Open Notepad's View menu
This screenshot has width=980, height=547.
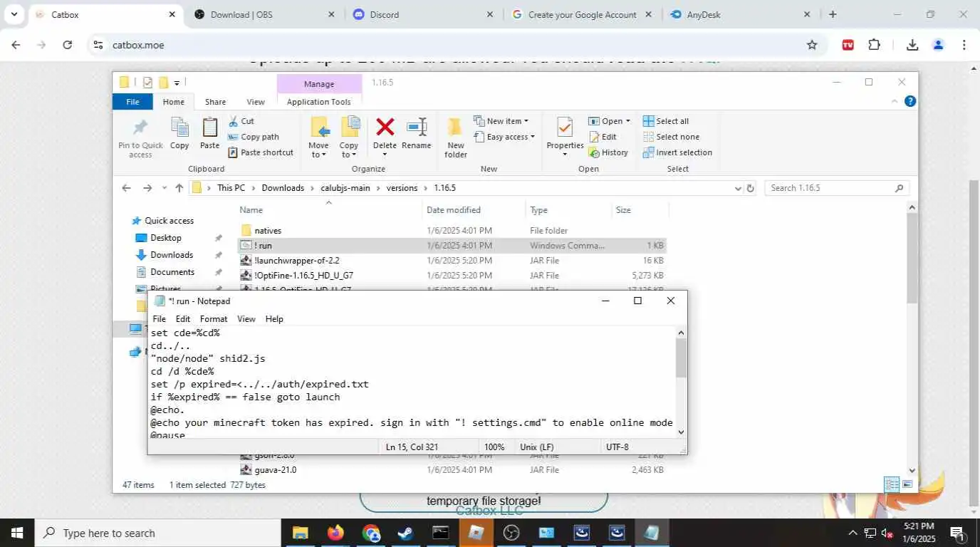[246, 319]
